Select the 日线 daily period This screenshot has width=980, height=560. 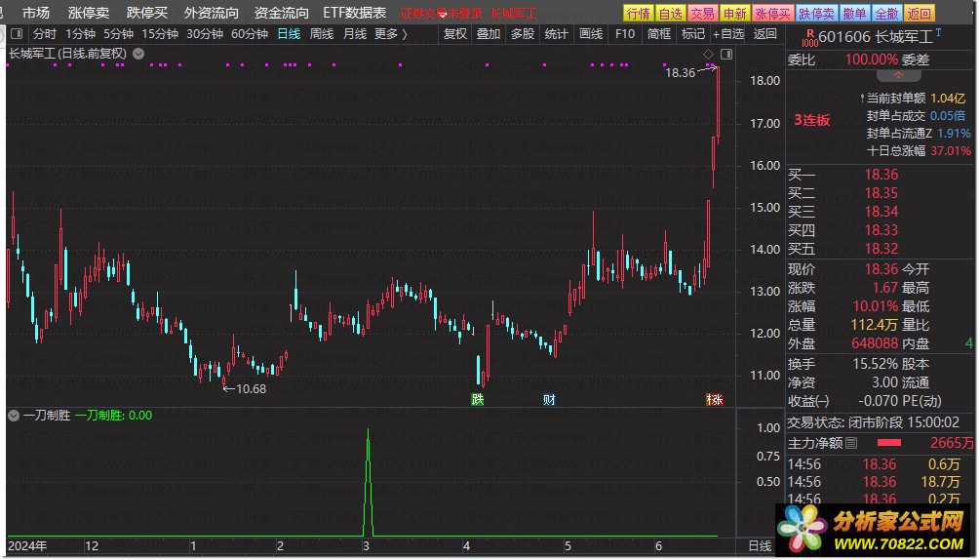(x=289, y=34)
